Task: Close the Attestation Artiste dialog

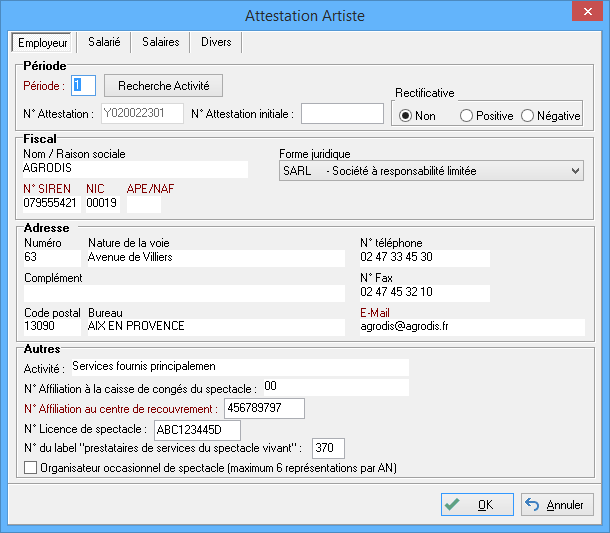Action: [587, 12]
